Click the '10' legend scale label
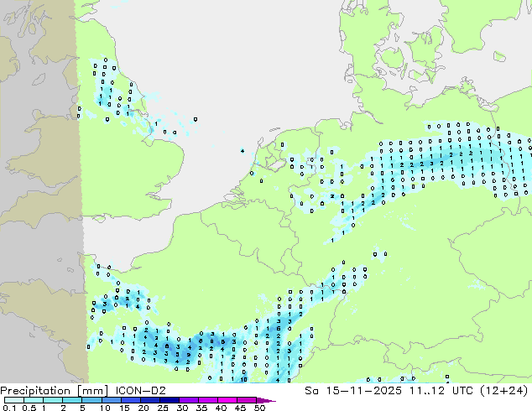This screenshot has height=411, width=532. pos(105,408)
